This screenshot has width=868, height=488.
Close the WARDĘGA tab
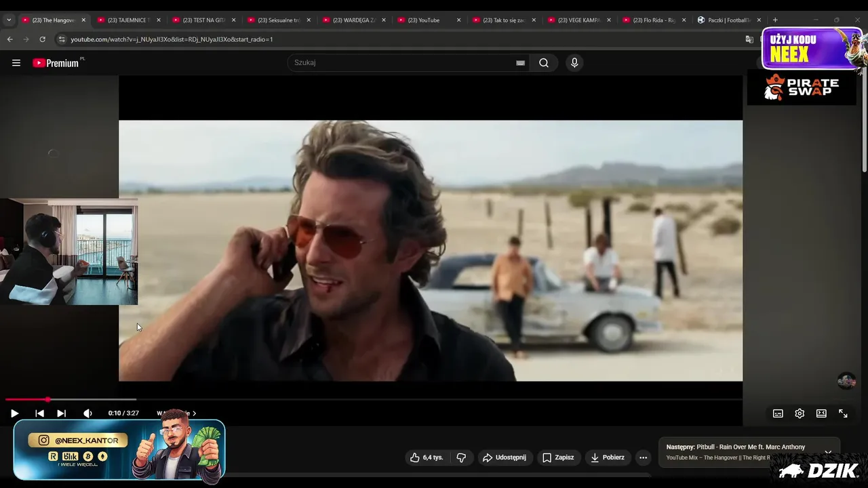pyautogui.click(x=383, y=20)
